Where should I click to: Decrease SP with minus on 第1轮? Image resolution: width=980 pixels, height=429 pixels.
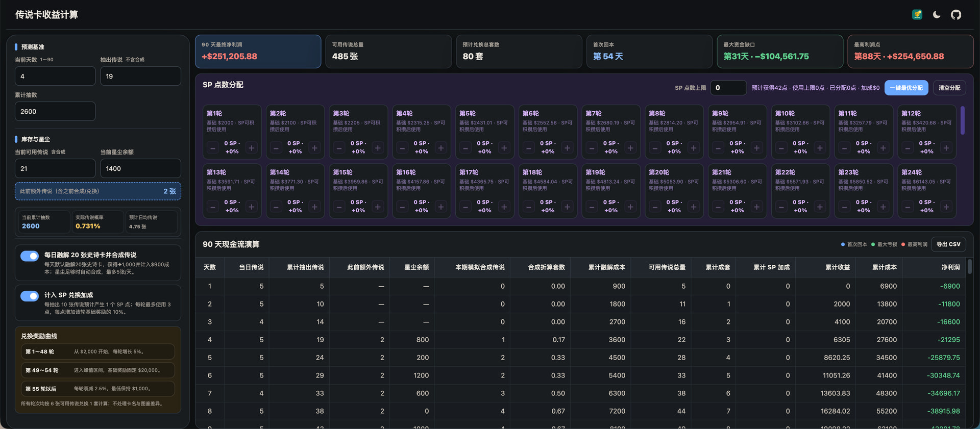[213, 148]
